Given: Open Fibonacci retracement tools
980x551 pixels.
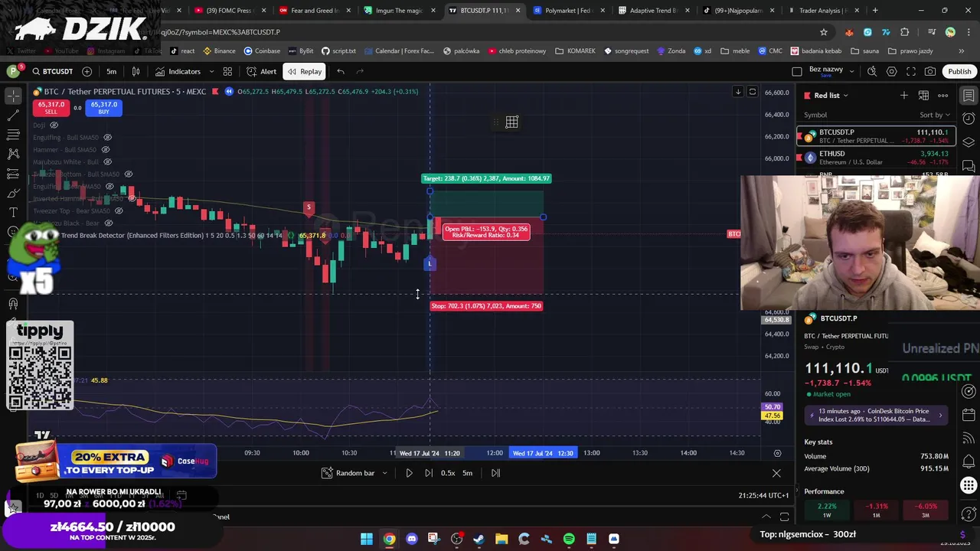Looking at the screenshot, I should point(13,135).
